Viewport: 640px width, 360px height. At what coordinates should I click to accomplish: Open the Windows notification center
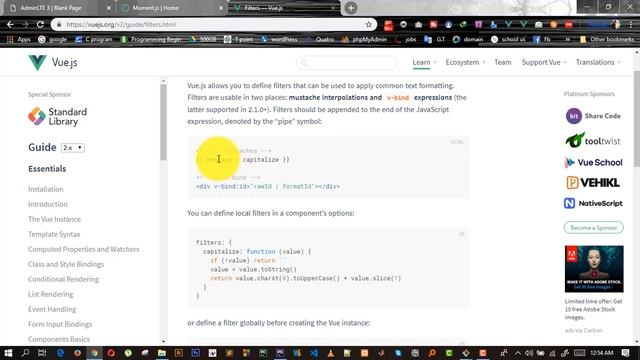(x=626, y=353)
